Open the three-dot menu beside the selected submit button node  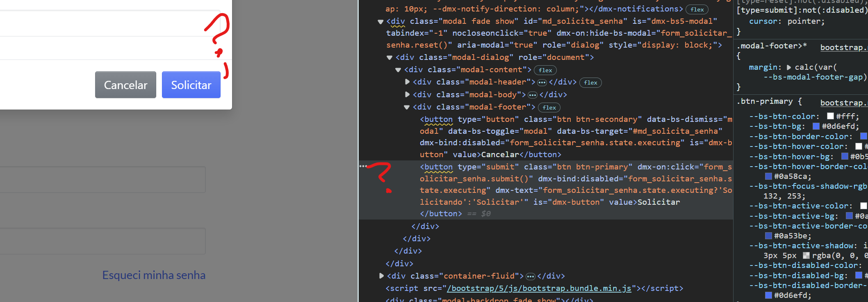point(363,166)
